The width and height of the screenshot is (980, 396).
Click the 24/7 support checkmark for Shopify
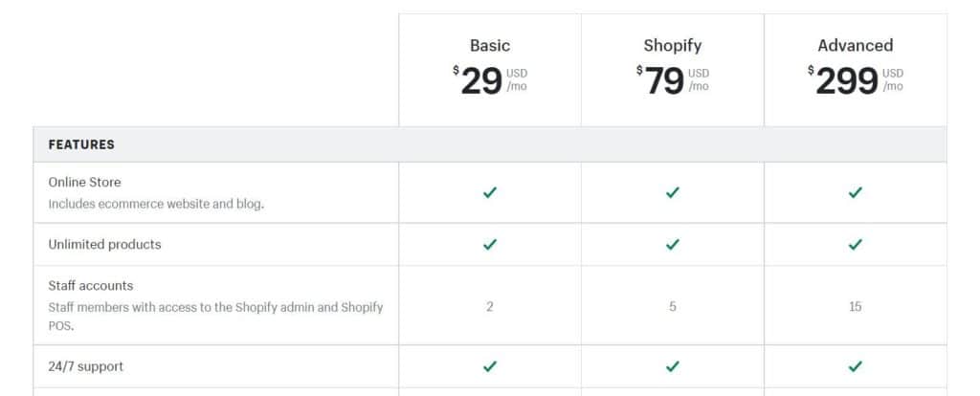click(x=673, y=366)
